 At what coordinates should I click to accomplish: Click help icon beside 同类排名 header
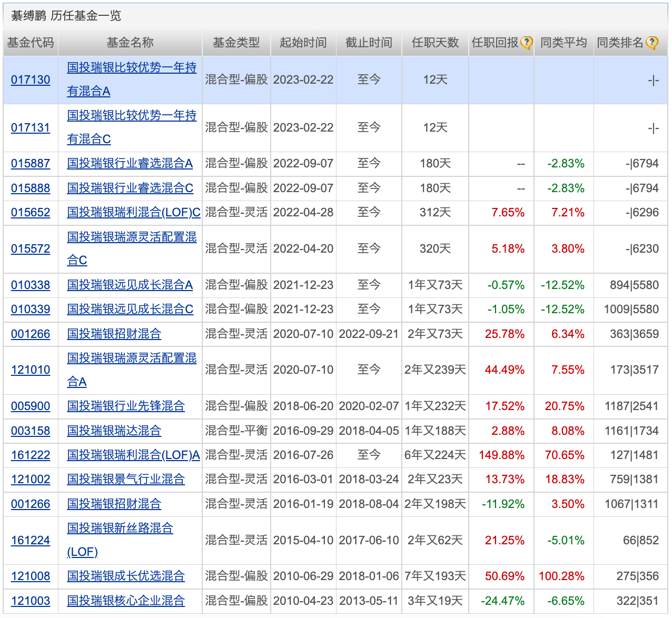651,43
